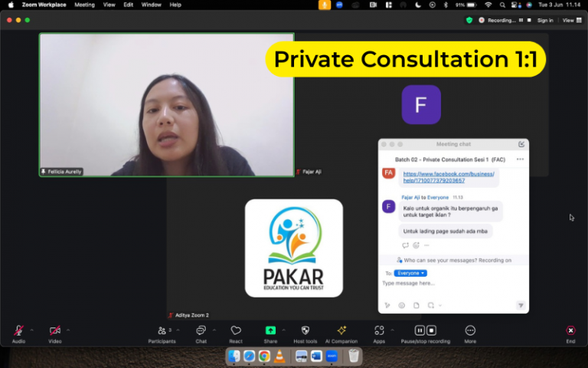
Task: Open the Window menu
Action: pyautogui.click(x=151, y=5)
